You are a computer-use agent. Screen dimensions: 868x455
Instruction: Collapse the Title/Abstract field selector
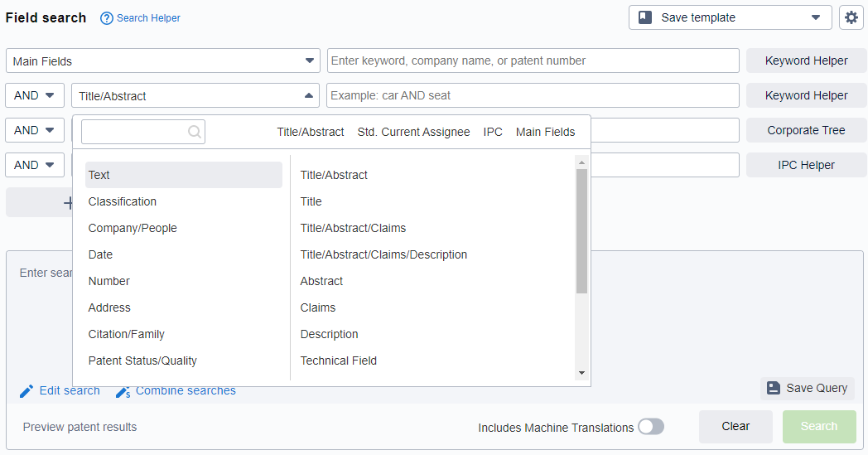tap(309, 95)
